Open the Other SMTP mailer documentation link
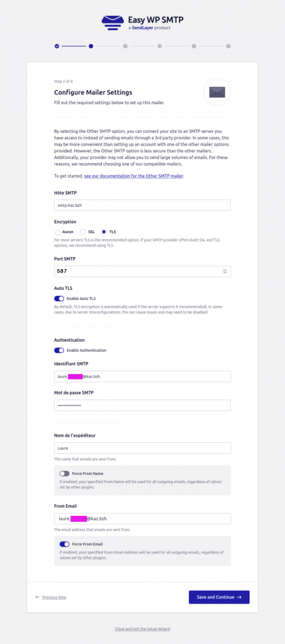The width and height of the screenshot is (285, 644). (133, 176)
